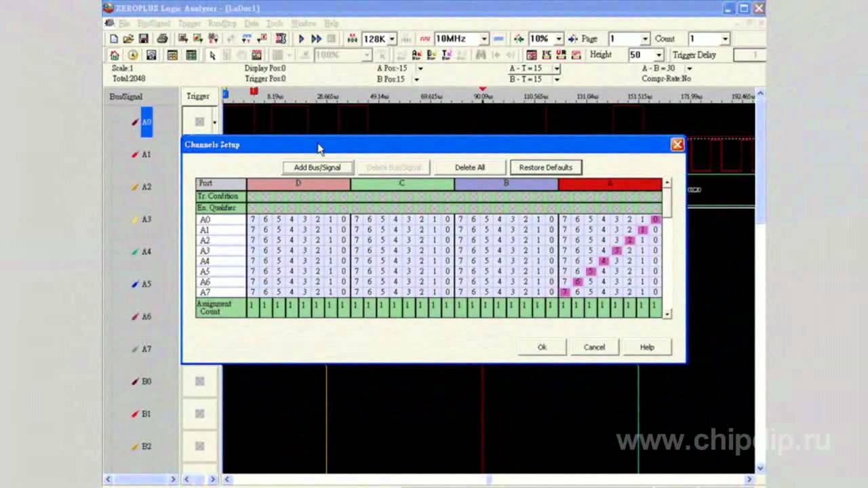Click the grid table icon right of the pointer tool

pos(256,55)
